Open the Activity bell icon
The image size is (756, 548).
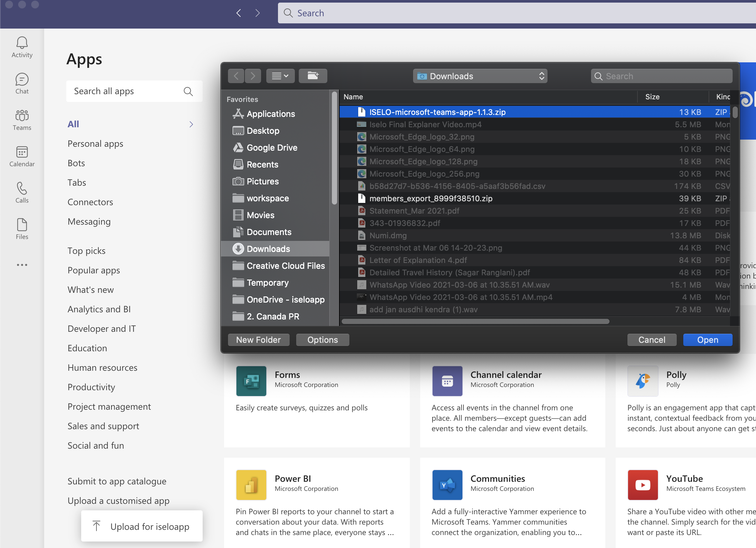click(22, 43)
